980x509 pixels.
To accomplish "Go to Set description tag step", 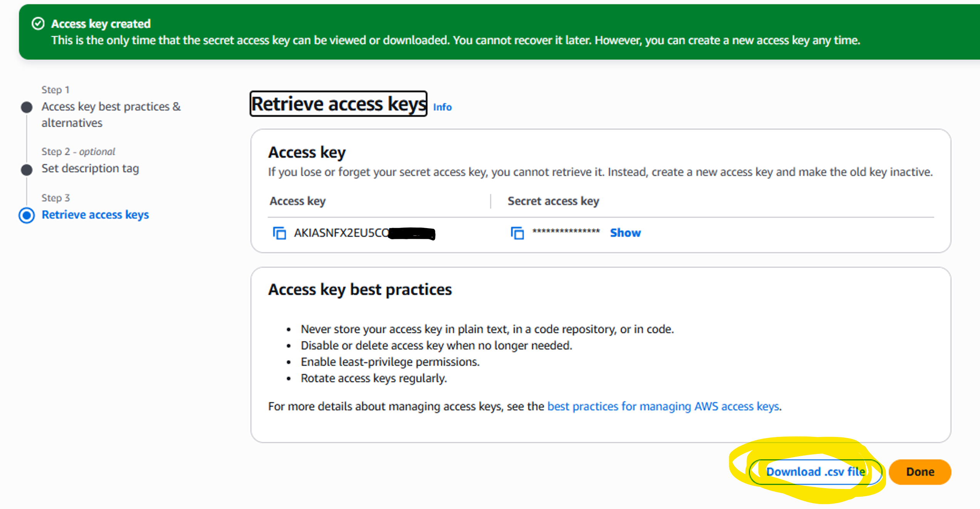I will coord(90,168).
